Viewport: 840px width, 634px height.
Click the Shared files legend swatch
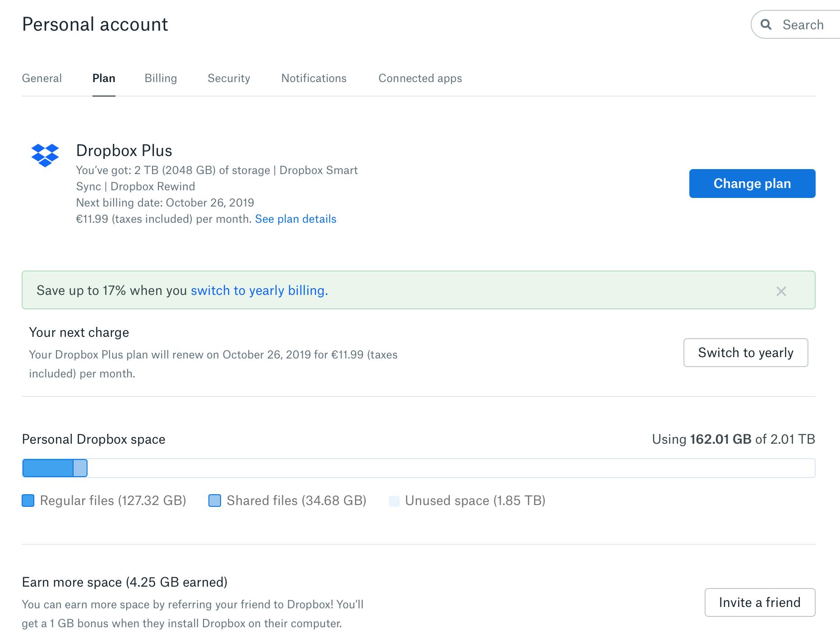pos(215,501)
